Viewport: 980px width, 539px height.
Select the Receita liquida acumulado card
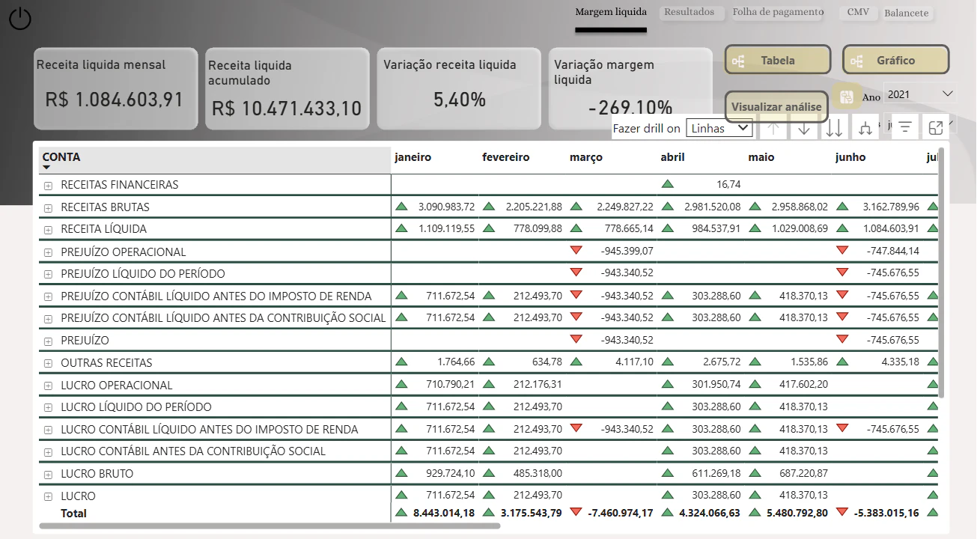point(287,88)
